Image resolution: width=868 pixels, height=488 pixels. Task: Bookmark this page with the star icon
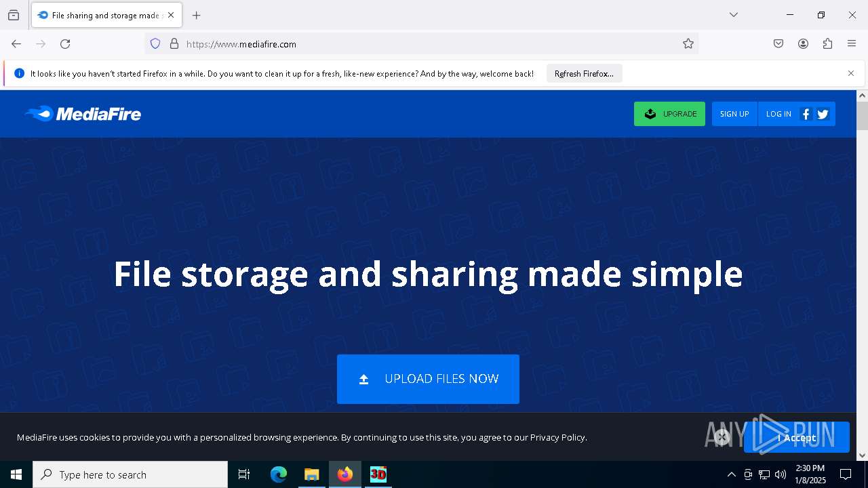click(x=688, y=44)
